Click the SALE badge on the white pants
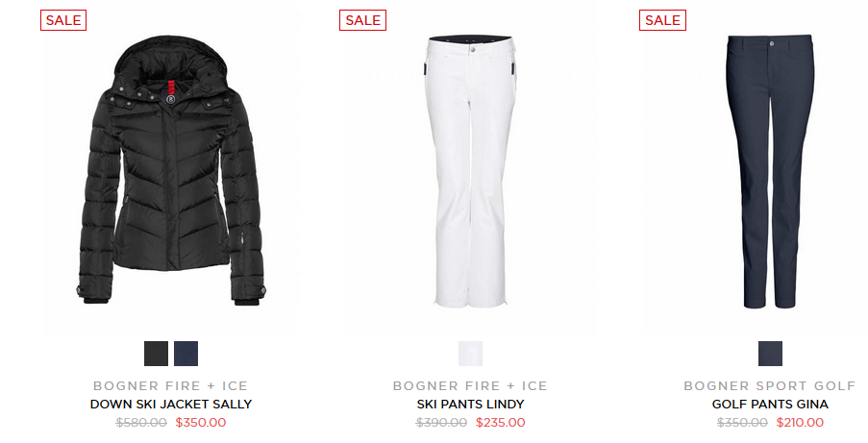The height and width of the screenshot is (443, 868). tap(362, 20)
